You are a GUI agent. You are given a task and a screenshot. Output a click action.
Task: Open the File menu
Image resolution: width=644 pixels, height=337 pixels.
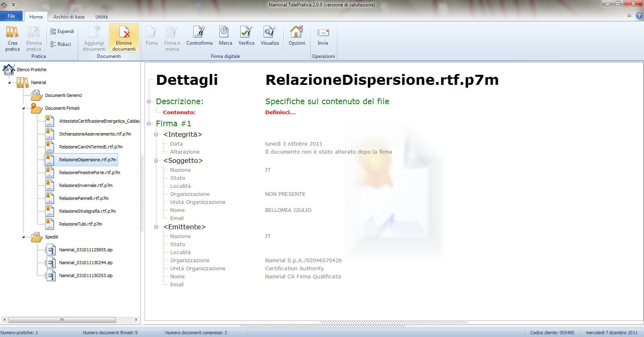coord(11,16)
